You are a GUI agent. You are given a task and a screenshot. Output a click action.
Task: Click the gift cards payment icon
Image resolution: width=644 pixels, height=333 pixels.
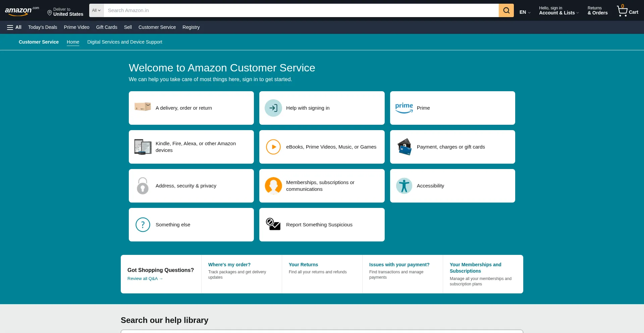pos(404,147)
